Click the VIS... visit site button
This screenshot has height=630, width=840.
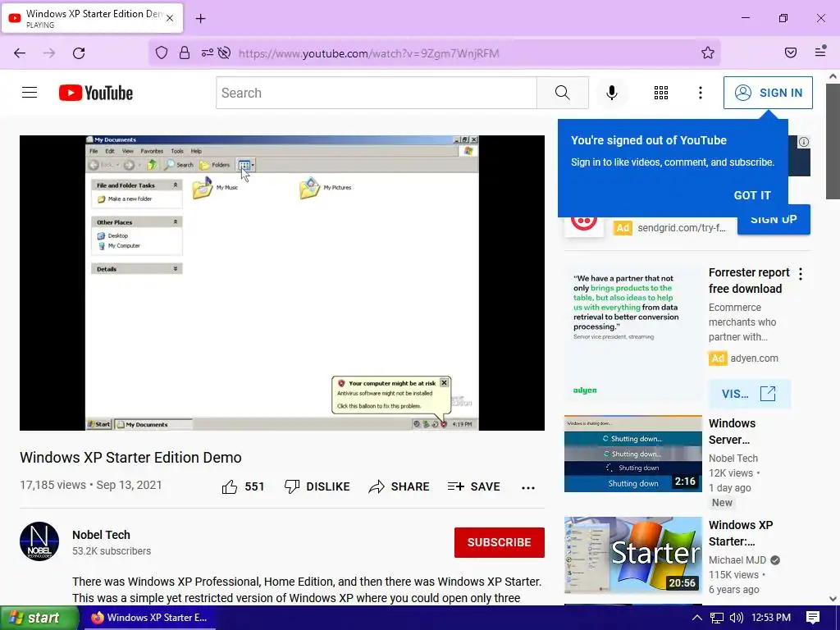point(749,394)
